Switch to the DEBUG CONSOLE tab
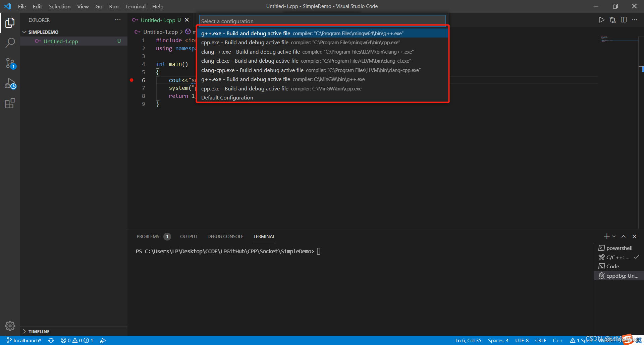The image size is (644, 345). [x=225, y=236]
